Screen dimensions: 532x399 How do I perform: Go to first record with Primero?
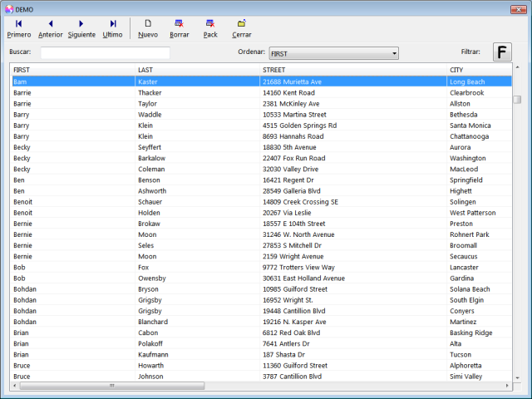(18, 28)
